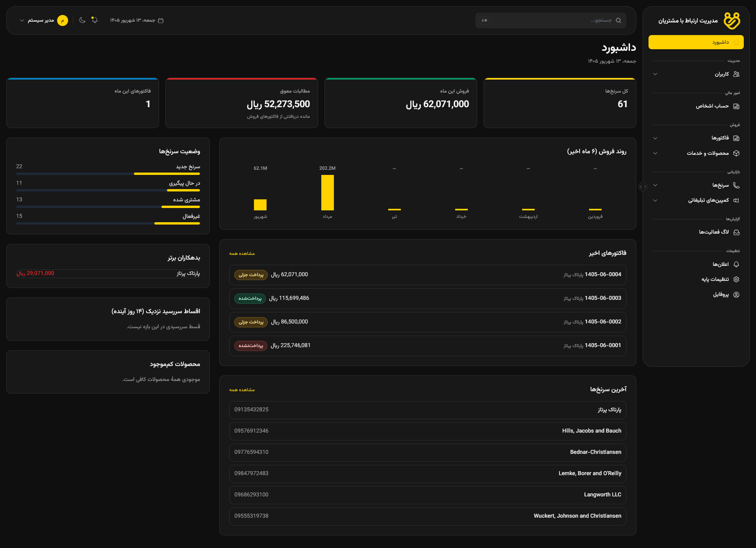Click the notification bell in the top bar
This screenshot has width=756, height=548.
point(94,20)
